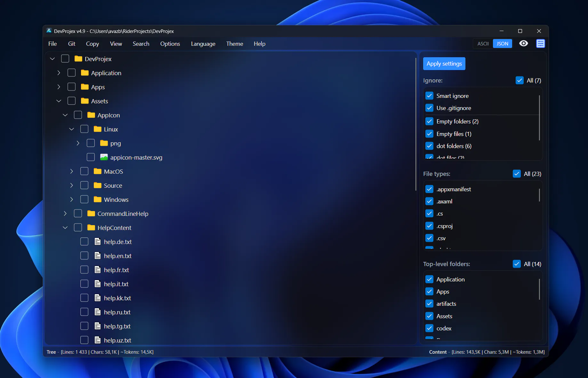Click the Application folder icon in tree
This screenshot has width=588, height=378.
coord(85,73)
